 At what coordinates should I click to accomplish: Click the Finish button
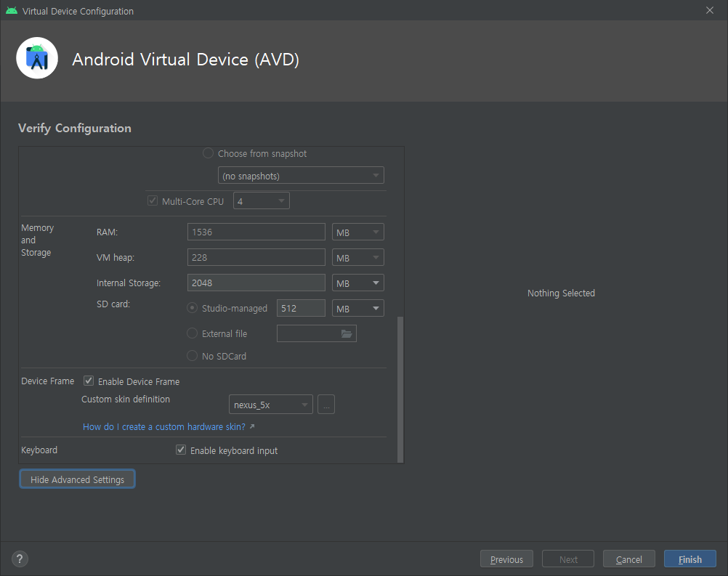coord(690,559)
